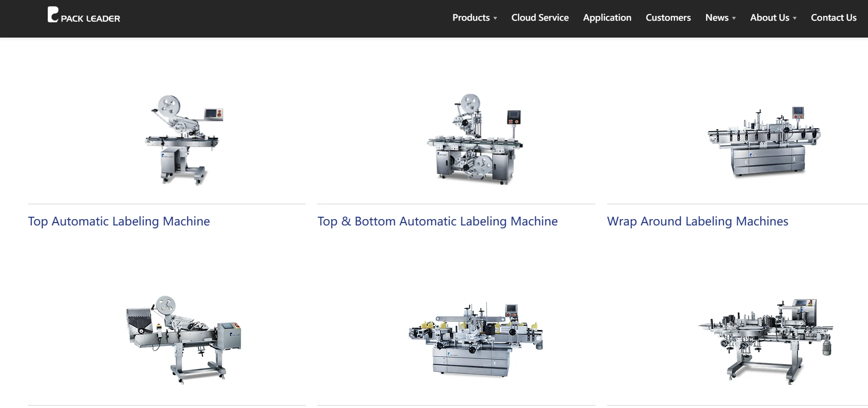Click the Top Automatic Labeling Machine photo

pos(184,140)
